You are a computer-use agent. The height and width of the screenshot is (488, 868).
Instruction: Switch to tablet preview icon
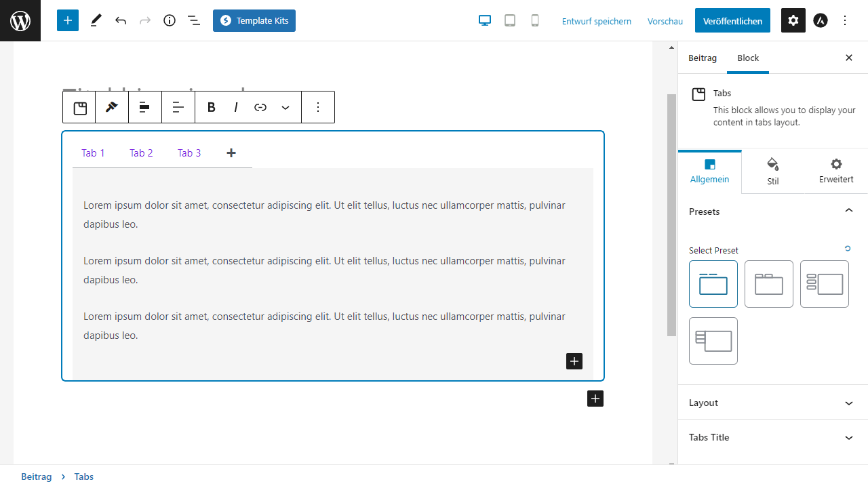coord(510,20)
